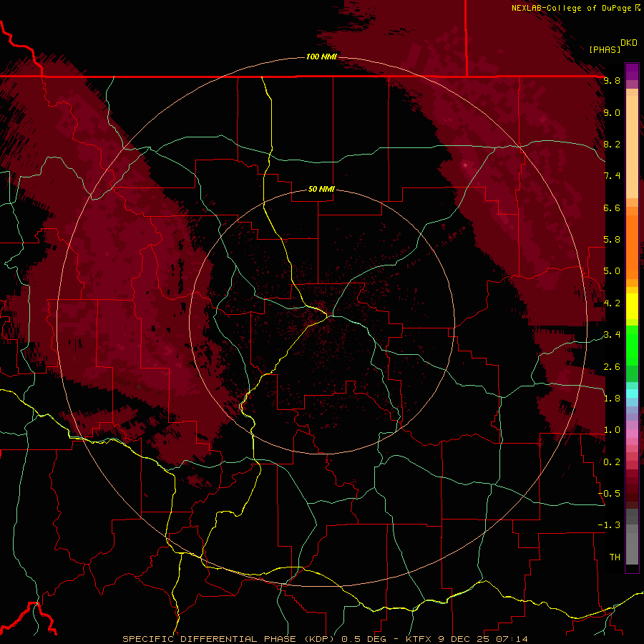The width and height of the screenshot is (644, 644).
Task: Click the 50 NMI range ring label
Action: click(x=321, y=190)
